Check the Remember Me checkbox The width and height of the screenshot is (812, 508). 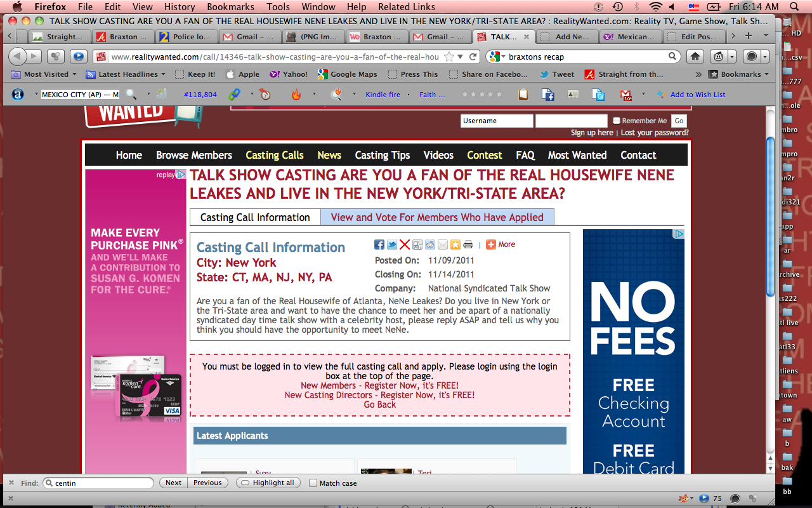[x=616, y=121]
